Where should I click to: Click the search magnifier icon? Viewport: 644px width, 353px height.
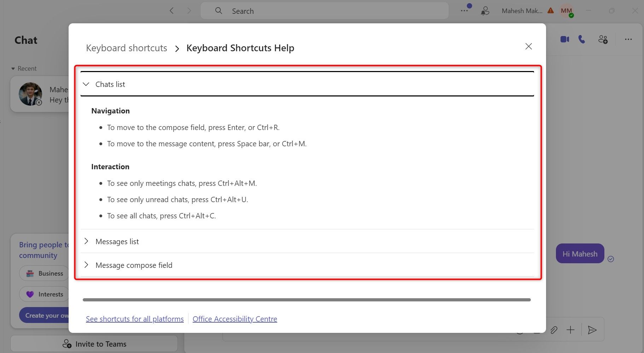click(x=219, y=11)
